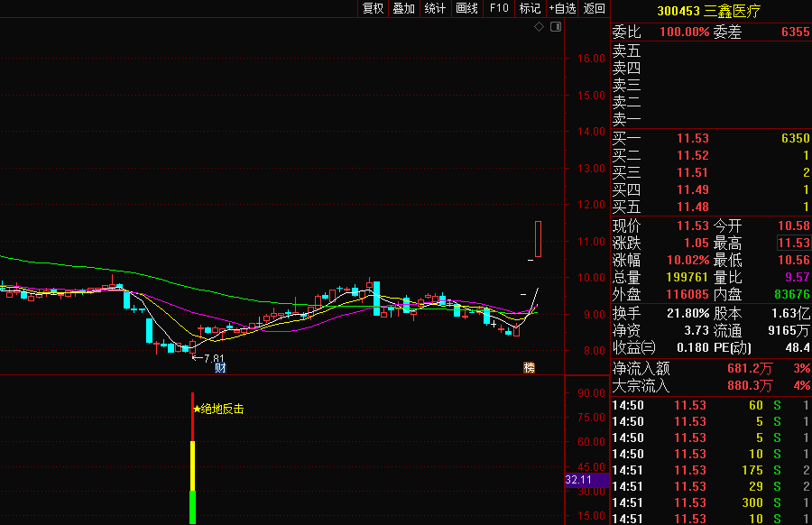Viewport: 812px width, 525px height.
Task: Click 标记 to mark this stock
Action: (530, 9)
